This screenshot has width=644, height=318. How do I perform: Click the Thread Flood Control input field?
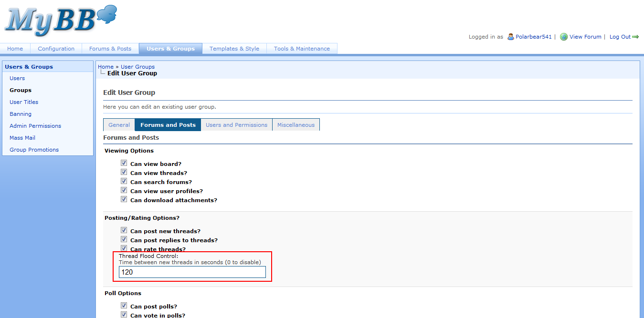tap(192, 272)
